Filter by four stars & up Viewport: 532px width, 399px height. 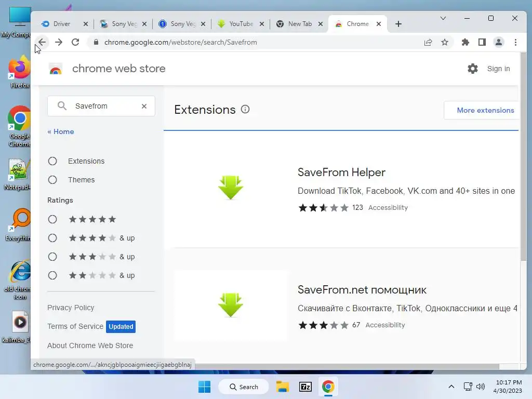[52, 238]
